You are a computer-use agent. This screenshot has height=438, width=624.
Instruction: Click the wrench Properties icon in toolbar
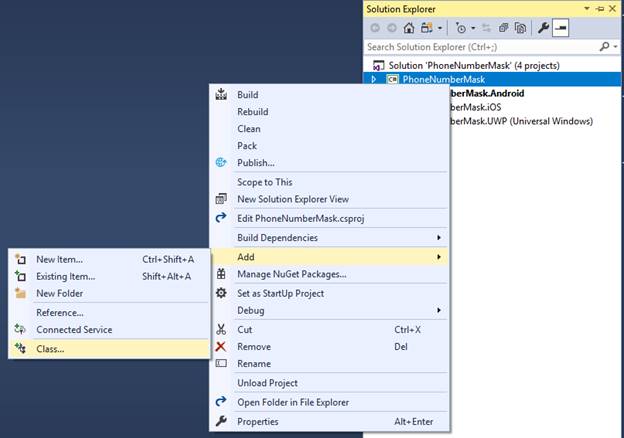point(543,28)
